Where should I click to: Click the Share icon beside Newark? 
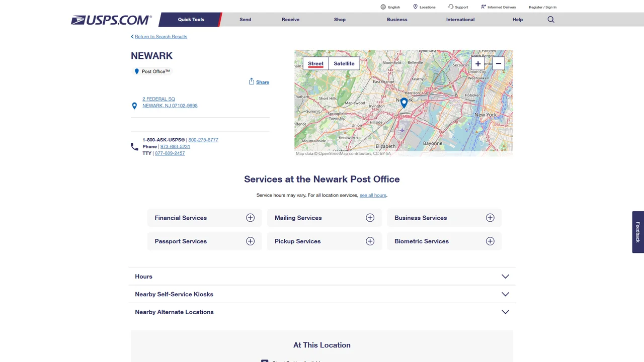(252, 81)
